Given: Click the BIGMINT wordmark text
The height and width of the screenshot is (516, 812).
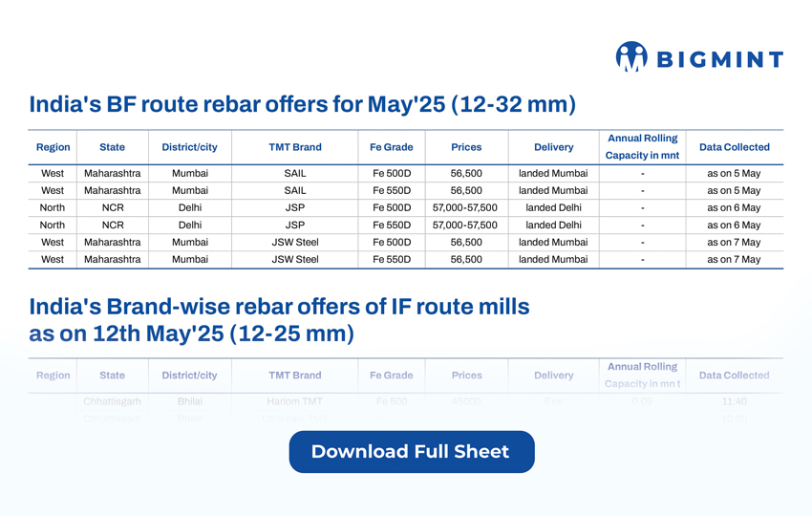Looking at the screenshot, I should 719,59.
